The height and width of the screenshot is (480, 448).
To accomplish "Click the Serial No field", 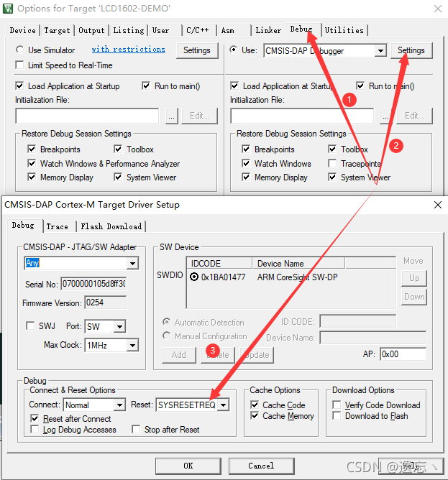I will tap(93, 284).
